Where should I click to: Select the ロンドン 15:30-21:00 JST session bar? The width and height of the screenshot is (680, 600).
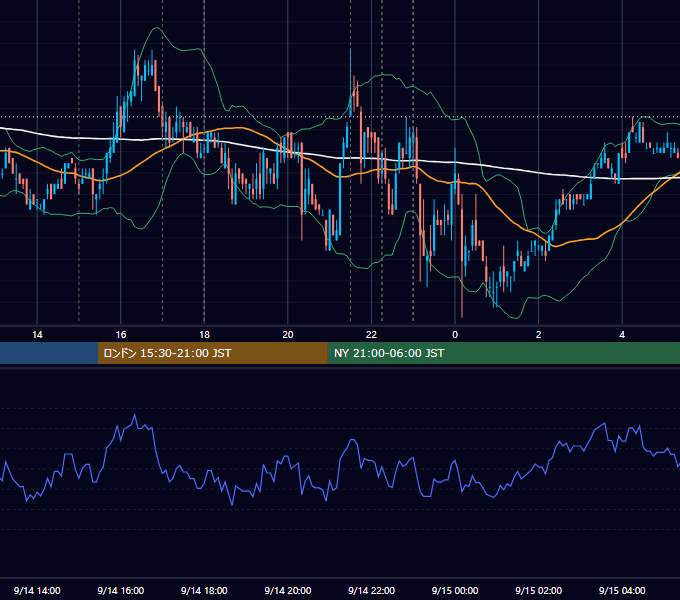coord(212,353)
